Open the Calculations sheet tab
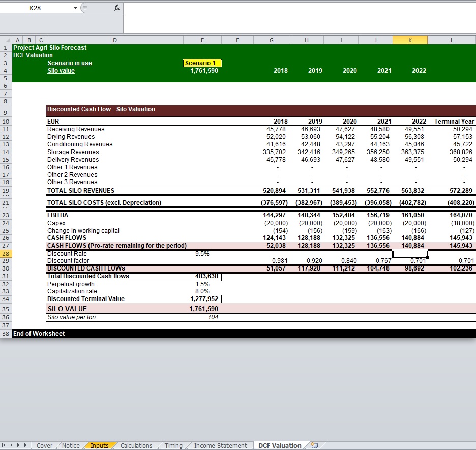The height and width of the screenshot is (450, 476). tap(136, 445)
